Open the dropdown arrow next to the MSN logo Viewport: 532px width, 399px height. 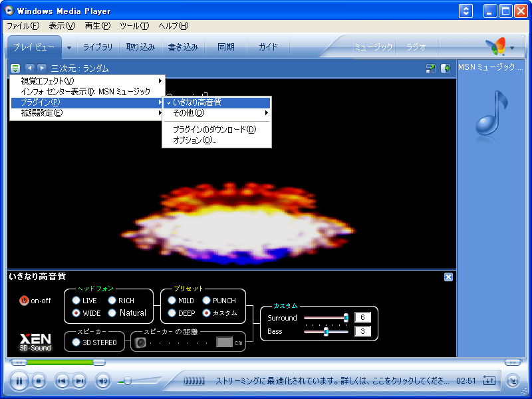(512, 48)
